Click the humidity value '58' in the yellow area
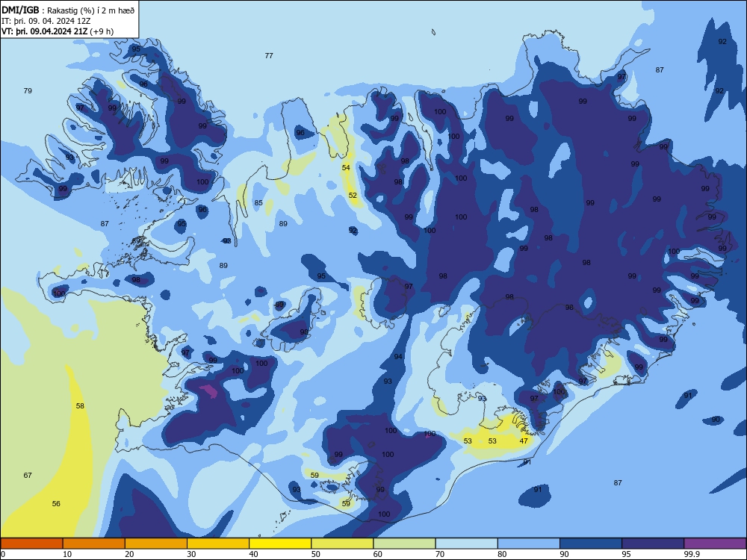The image size is (747, 560). (x=80, y=405)
